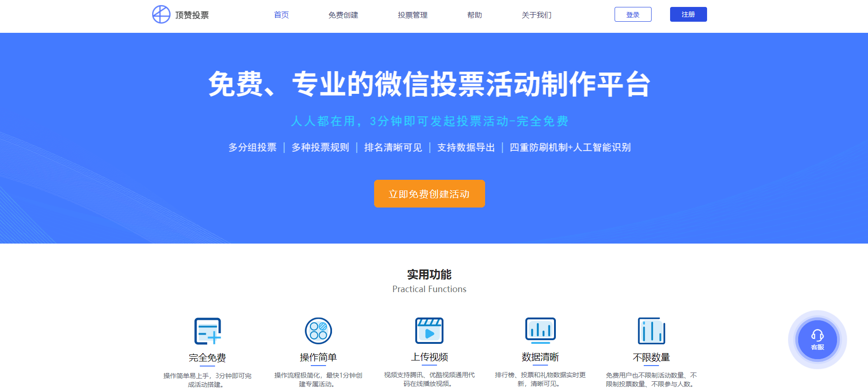
Task: Click the 顶赞投票 brand name text
Action: pos(192,15)
